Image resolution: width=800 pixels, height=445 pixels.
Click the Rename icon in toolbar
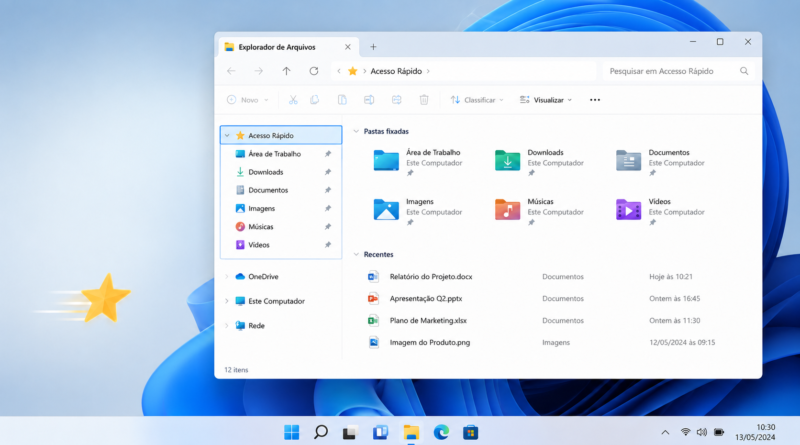[x=369, y=100]
